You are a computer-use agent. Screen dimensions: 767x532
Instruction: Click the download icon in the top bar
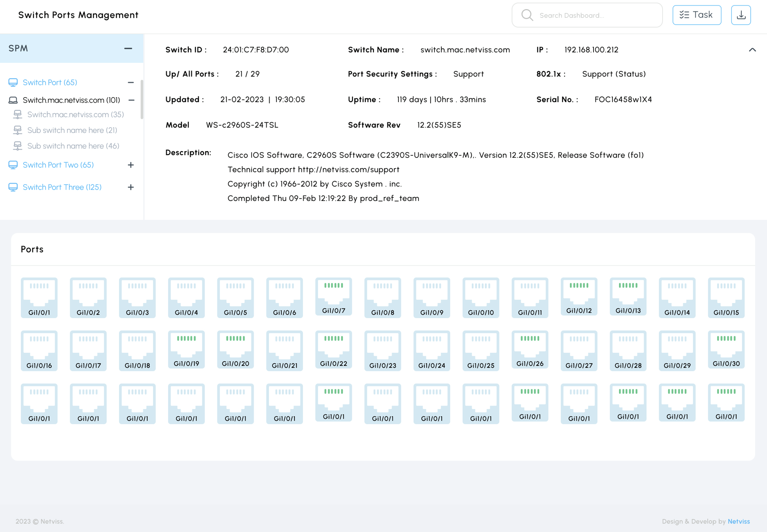tap(741, 15)
